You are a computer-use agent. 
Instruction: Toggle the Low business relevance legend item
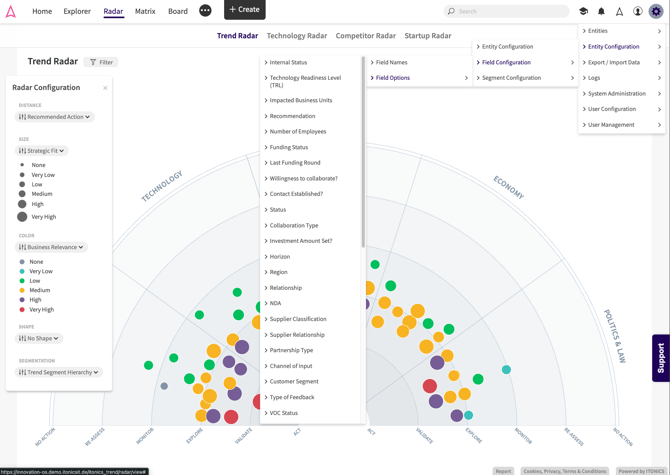pos(30,281)
